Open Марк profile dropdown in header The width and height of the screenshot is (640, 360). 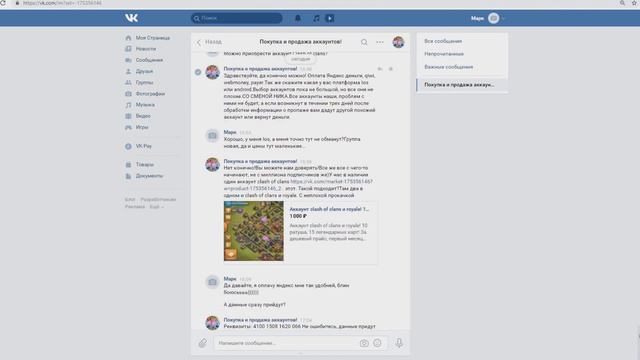[x=488, y=18]
